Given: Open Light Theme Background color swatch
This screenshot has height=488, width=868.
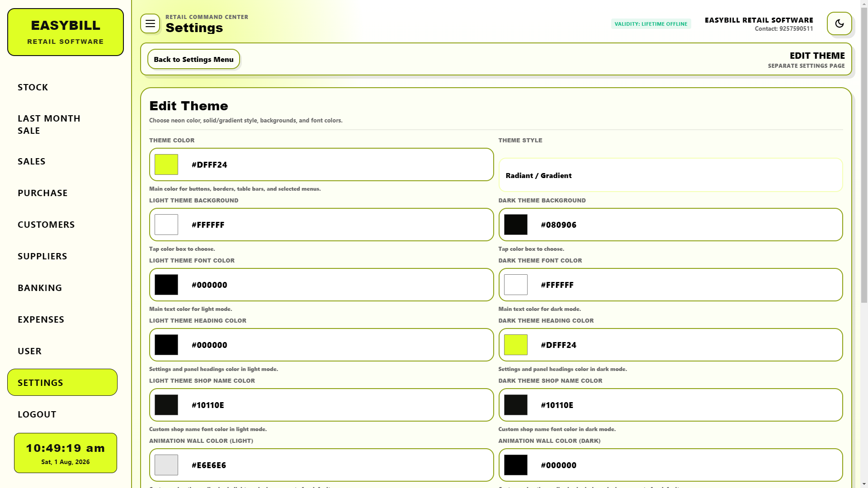Looking at the screenshot, I should (166, 225).
